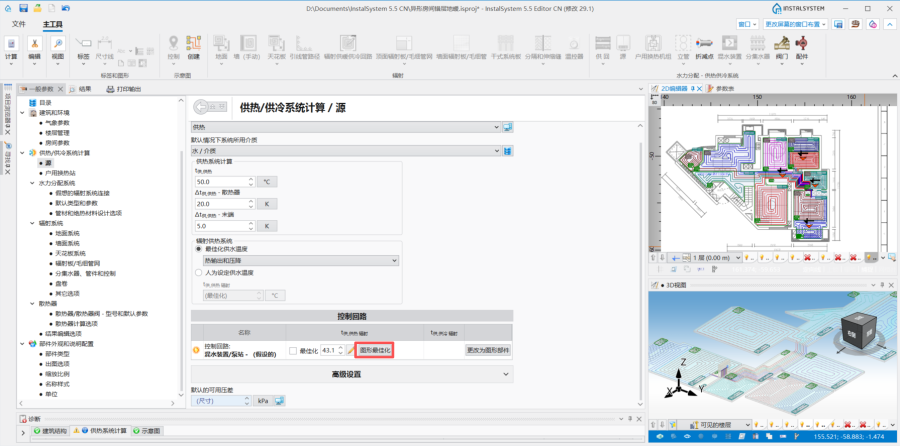
Task: Switch to the 参数表 tab
Action: 722,88
